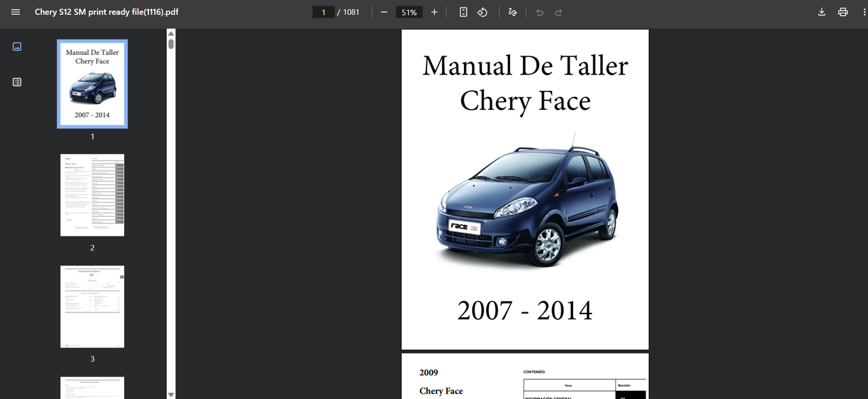Screen dimensions: 868x399
Task: Undo the last annotation
Action: click(x=540, y=12)
